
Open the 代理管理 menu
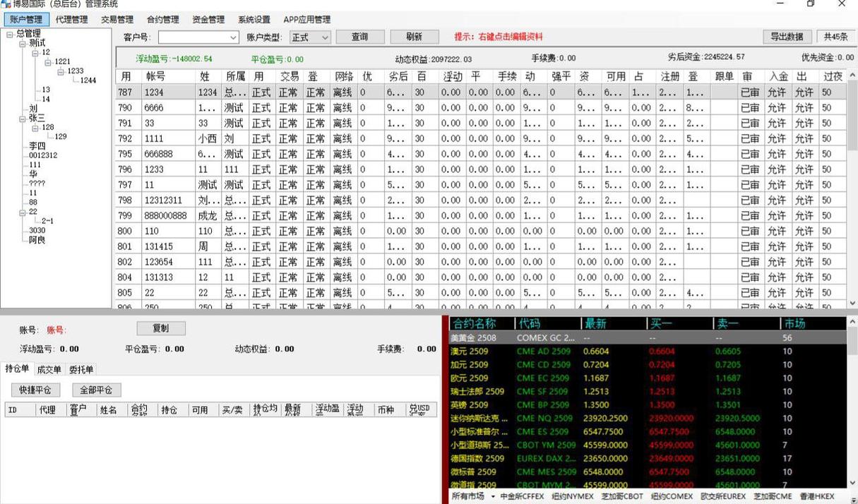71,20
